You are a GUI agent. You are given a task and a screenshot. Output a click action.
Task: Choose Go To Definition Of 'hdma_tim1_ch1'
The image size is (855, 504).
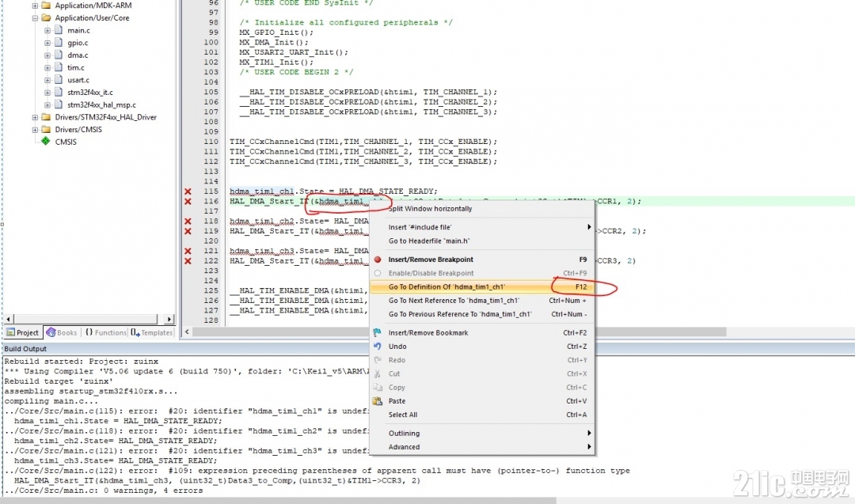click(482, 286)
